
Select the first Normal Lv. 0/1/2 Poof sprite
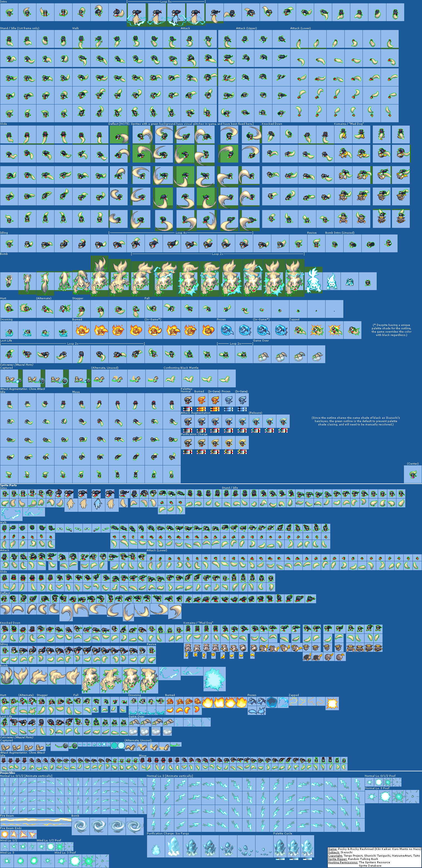pyautogui.click(x=369, y=782)
